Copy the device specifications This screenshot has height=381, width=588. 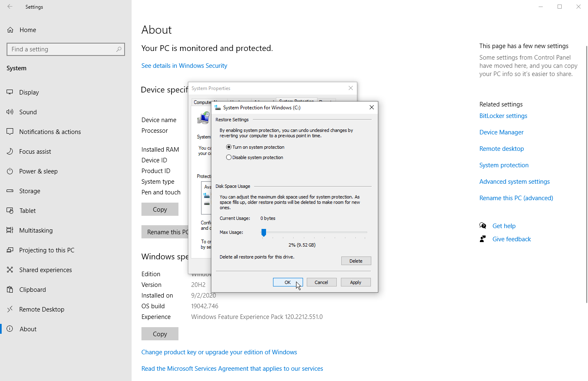[160, 209]
